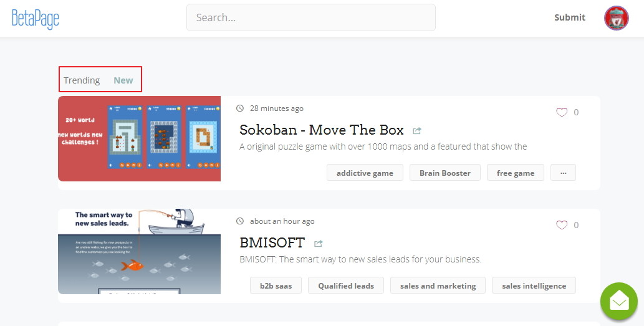
Task: Switch to the Trending tab
Action: pyautogui.click(x=82, y=80)
